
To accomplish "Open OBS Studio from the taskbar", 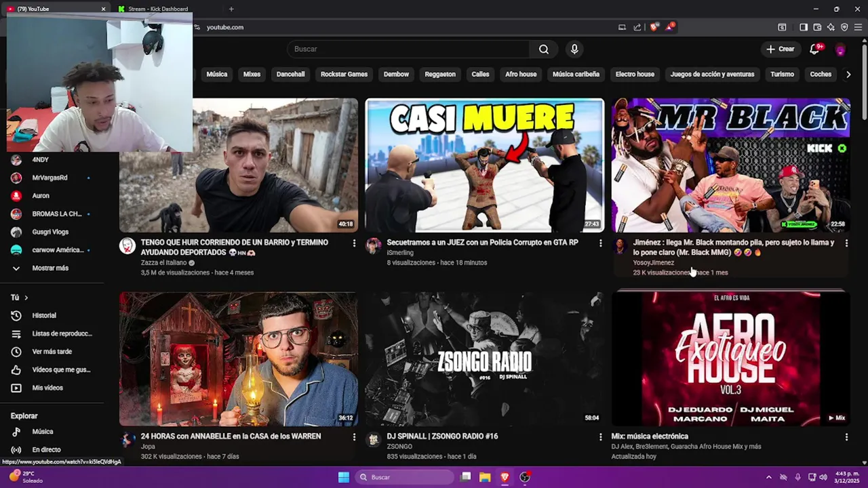I will coord(525,477).
